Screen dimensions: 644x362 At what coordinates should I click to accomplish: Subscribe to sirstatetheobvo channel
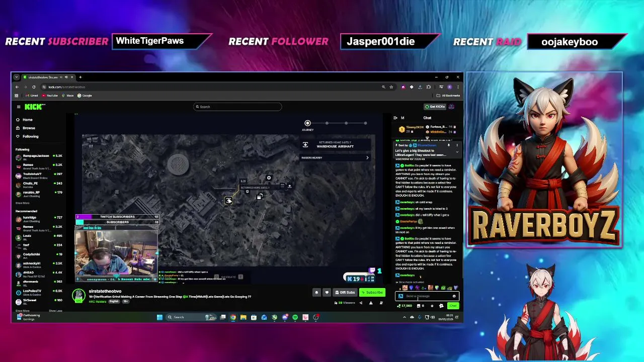click(x=372, y=292)
